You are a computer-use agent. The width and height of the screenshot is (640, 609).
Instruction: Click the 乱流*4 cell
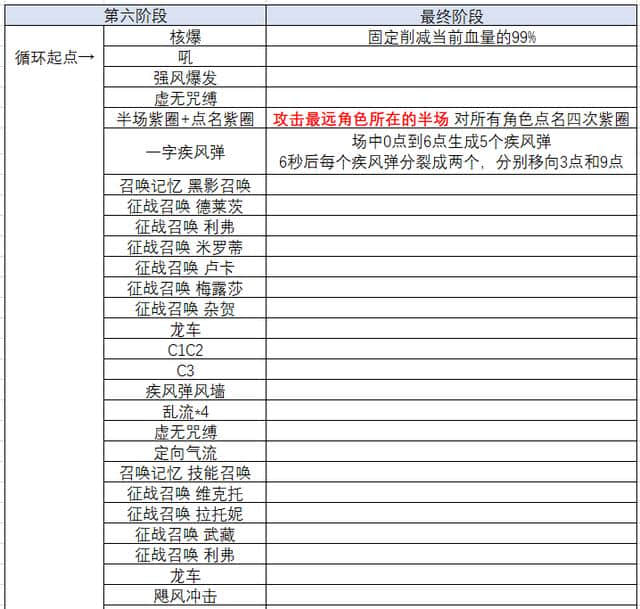point(185,411)
